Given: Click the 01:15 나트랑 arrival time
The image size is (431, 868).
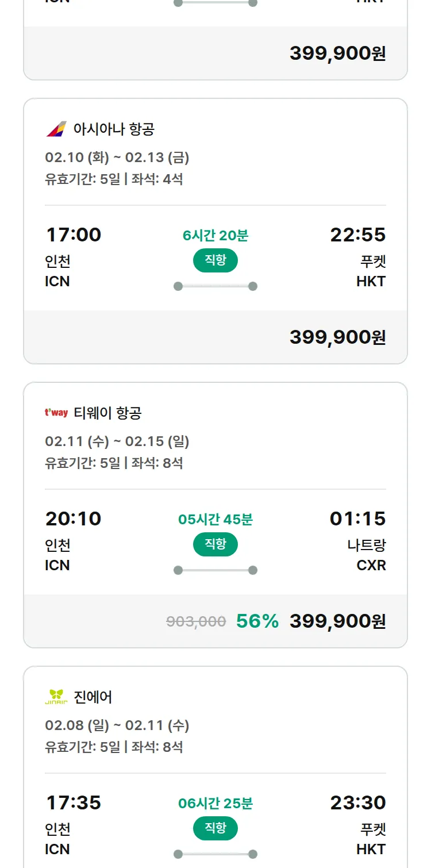Looking at the screenshot, I should point(357,519).
